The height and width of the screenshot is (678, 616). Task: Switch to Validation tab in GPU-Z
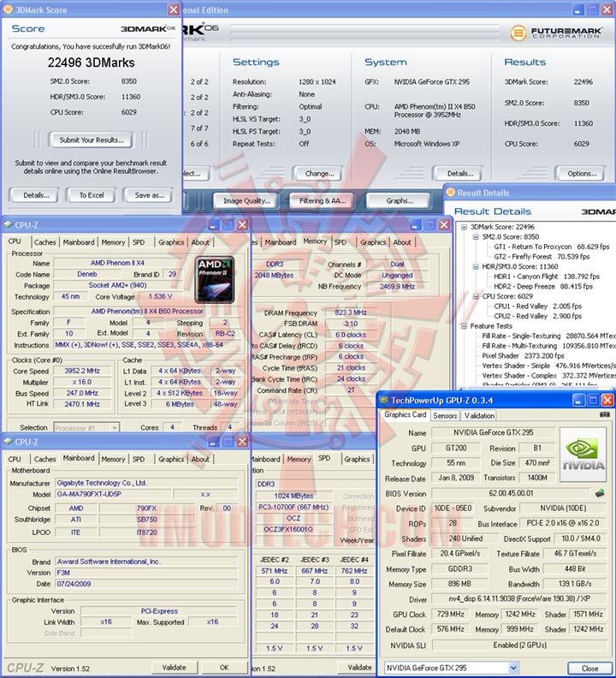[479, 415]
